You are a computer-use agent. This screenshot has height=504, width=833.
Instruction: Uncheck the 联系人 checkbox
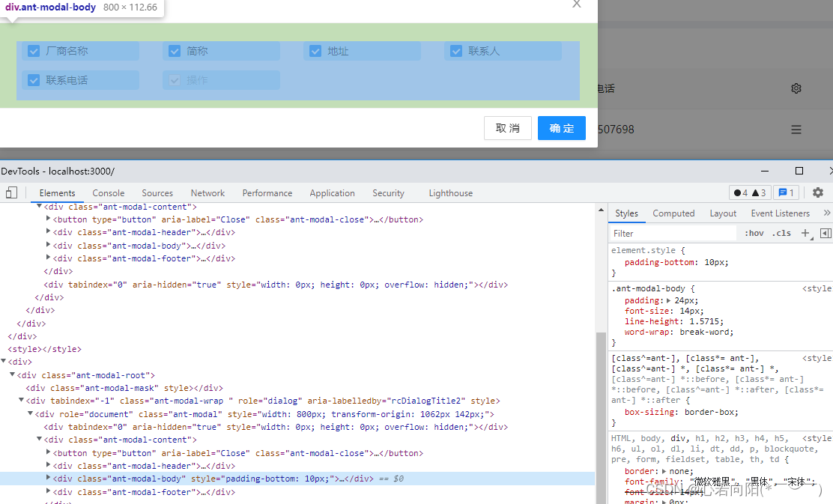455,51
